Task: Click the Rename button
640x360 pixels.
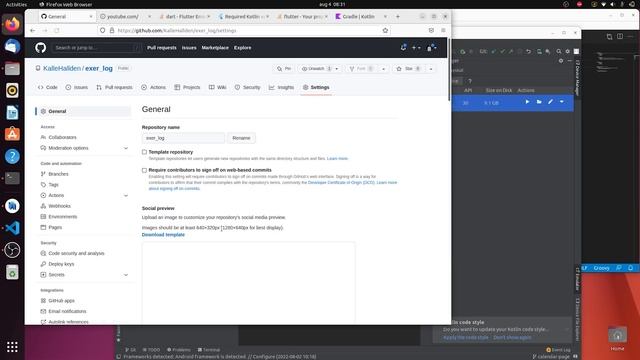Action: 241,138
